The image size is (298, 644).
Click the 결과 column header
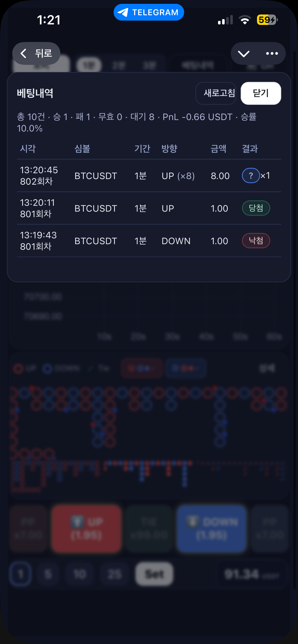click(x=250, y=149)
